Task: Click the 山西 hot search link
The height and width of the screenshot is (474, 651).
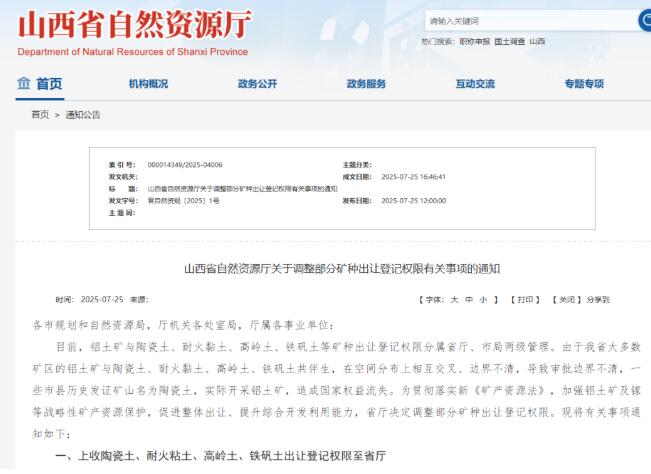Action: pos(537,42)
